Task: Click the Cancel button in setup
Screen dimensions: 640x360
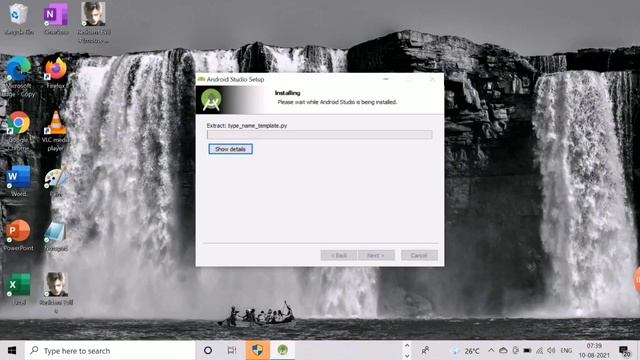Action: point(419,255)
